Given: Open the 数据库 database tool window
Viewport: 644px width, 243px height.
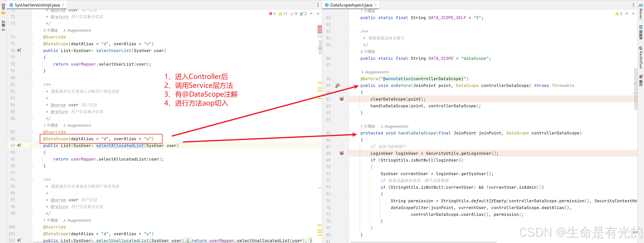Looking at the screenshot, I should coord(641,32).
